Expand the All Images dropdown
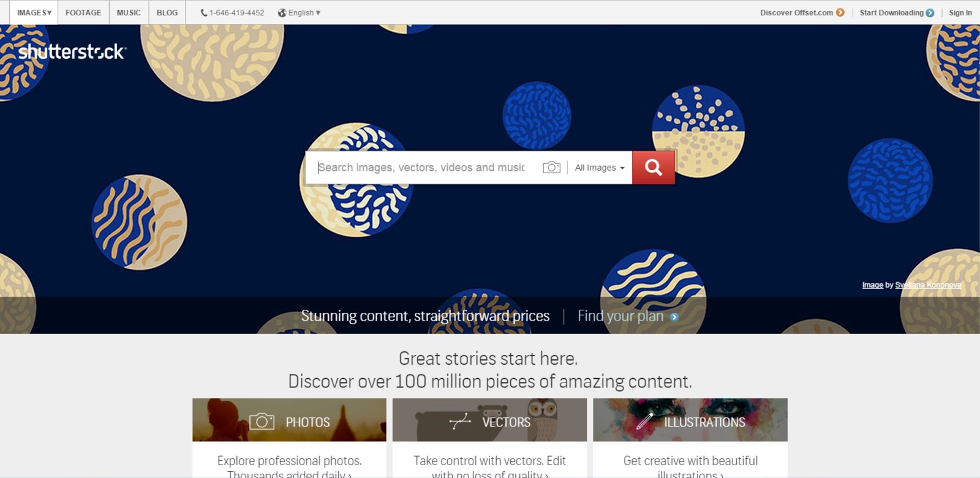The width and height of the screenshot is (980, 478). (x=600, y=168)
